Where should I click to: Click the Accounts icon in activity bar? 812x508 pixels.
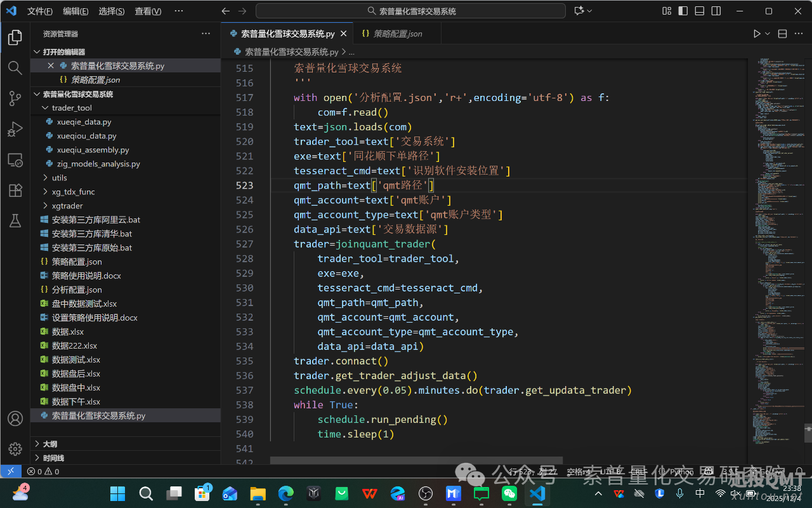pyautogui.click(x=15, y=418)
